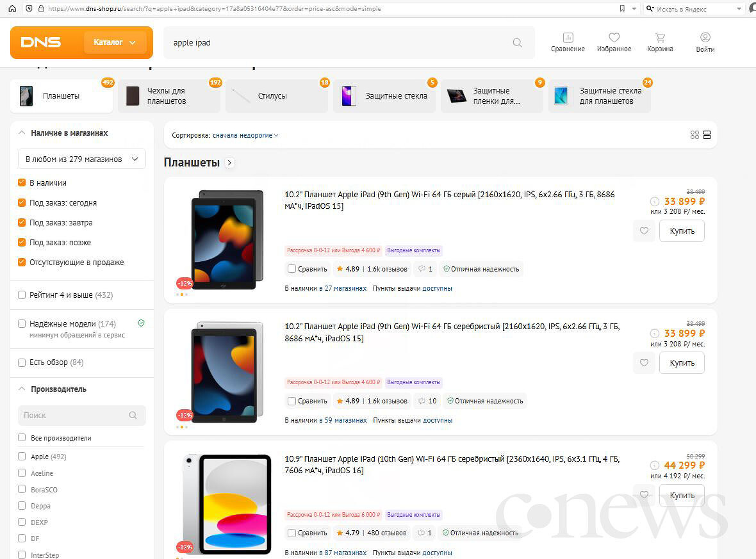Image resolution: width=756 pixels, height=559 pixels.
Task: Buy the grey iPad 9th Gen
Action: pos(682,231)
